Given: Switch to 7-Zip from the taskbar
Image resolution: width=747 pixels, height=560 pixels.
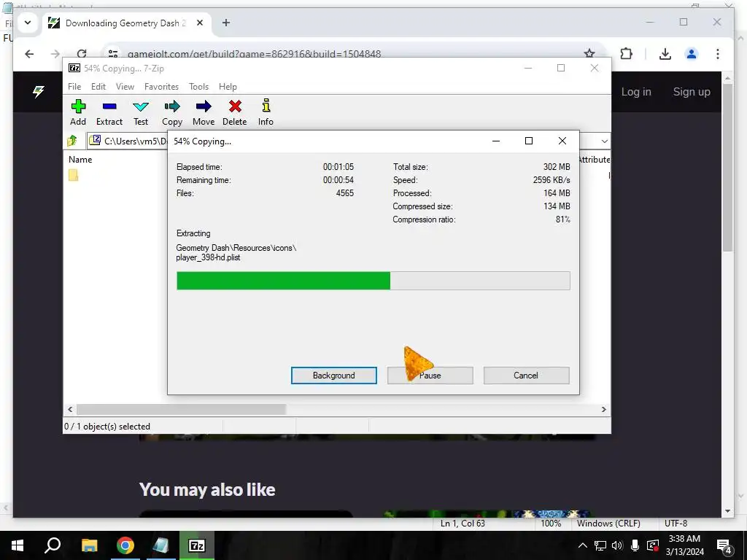Looking at the screenshot, I should tap(197, 545).
